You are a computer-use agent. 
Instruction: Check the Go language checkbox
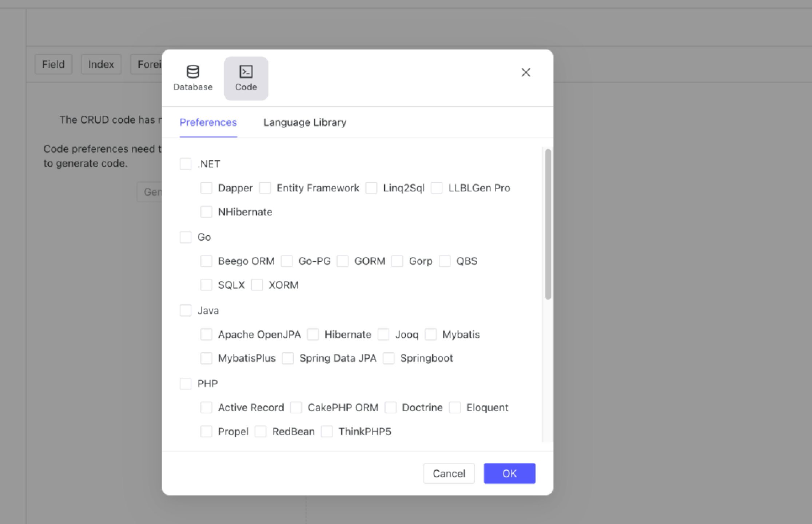(x=186, y=237)
